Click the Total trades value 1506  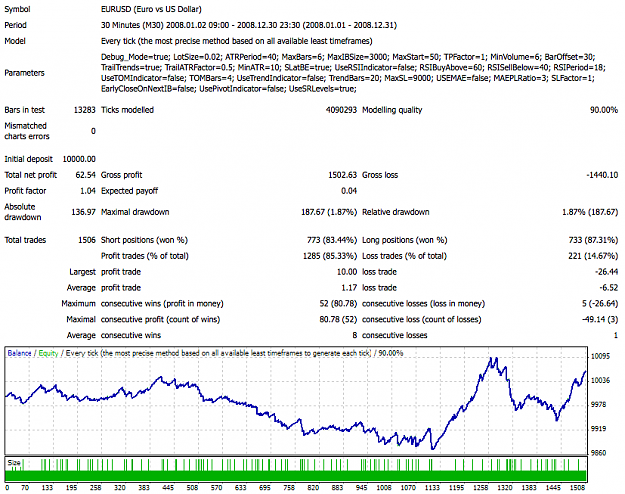pyautogui.click(x=87, y=240)
